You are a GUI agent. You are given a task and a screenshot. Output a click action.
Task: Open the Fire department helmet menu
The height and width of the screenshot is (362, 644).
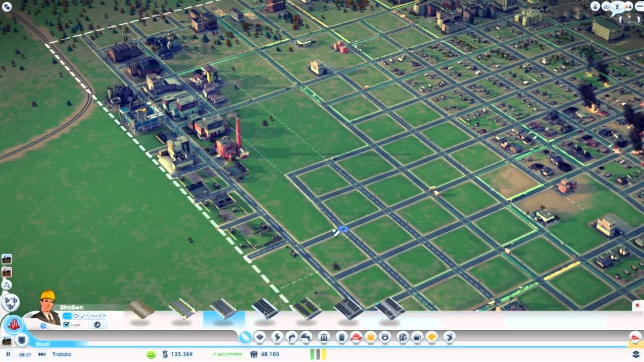[x=356, y=337]
